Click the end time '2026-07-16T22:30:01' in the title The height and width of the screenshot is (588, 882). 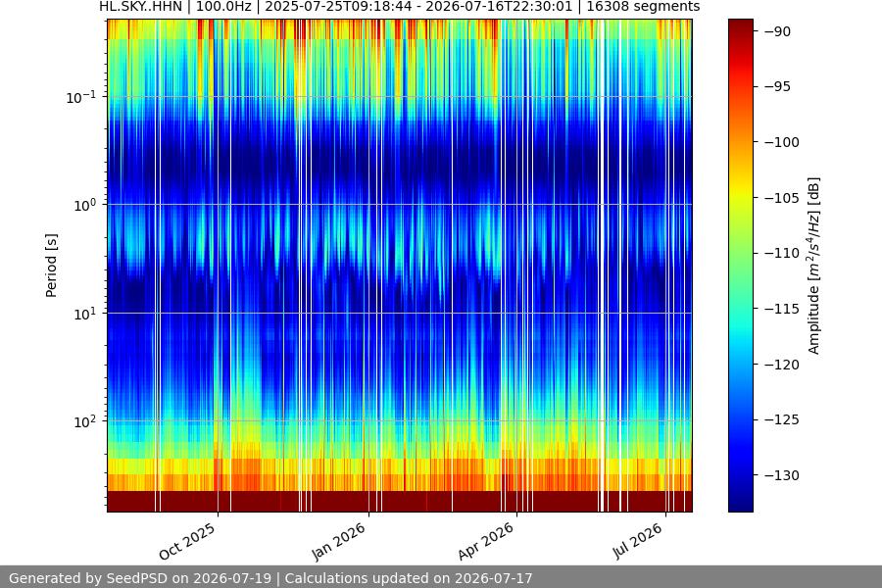click(x=499, y=7)
